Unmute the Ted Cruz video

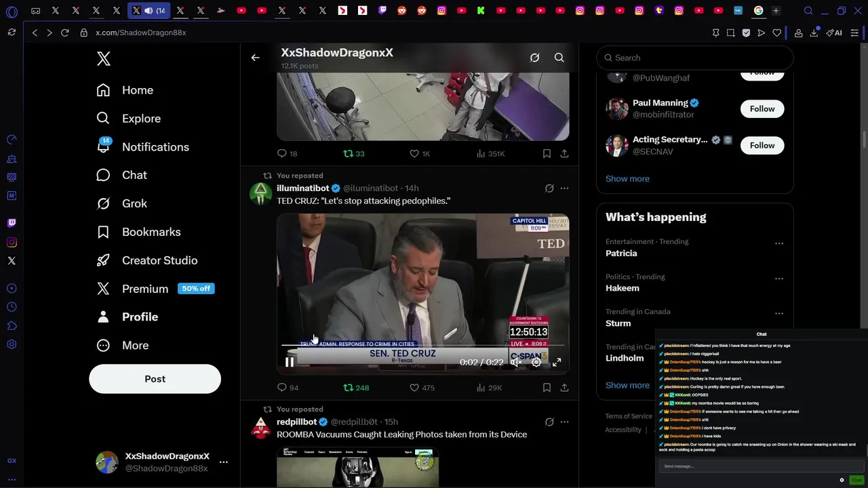click(516, 363)
